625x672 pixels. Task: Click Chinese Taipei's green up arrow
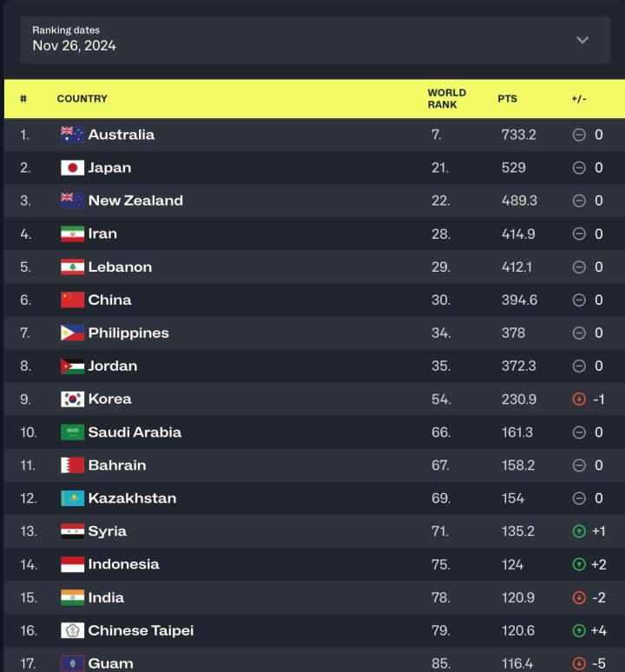pyautogui.click(x=579, y=630)
